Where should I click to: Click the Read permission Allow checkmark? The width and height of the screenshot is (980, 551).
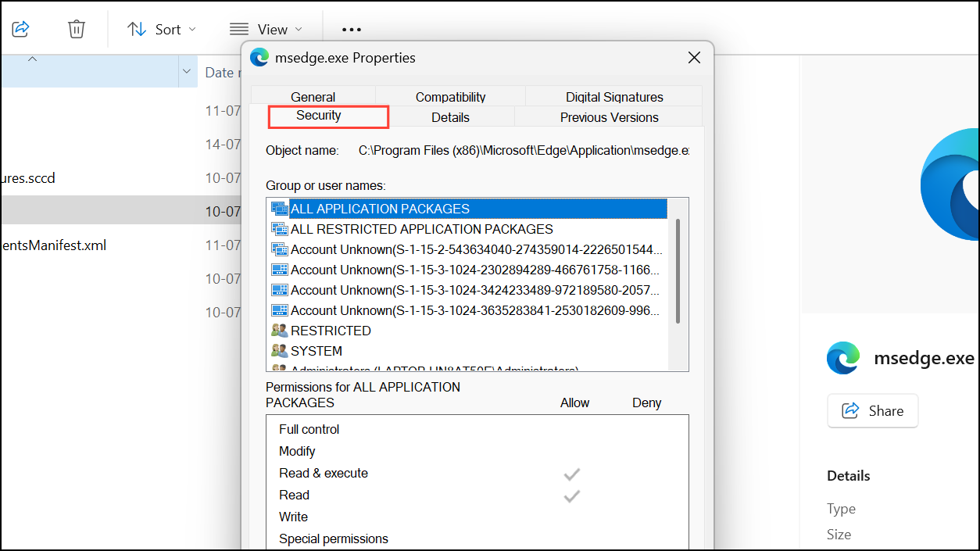[572, 496]
